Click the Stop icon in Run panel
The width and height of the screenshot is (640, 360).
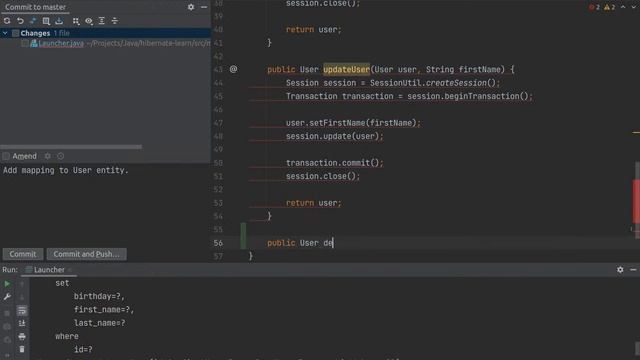point(7,313)
